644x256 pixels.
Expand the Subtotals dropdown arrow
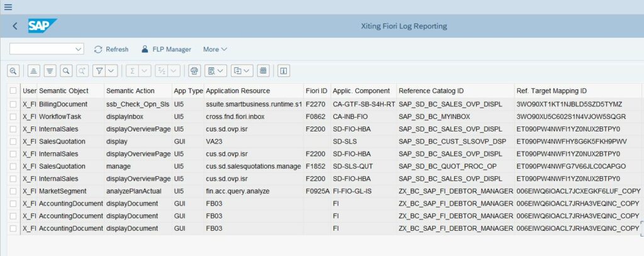click(174, 70)
